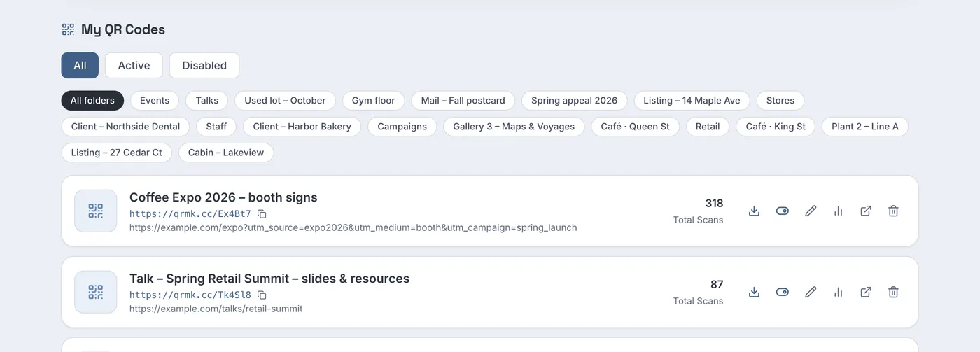Copy the qrmk.cc/Ex4Bt7 short link
This screenshot has width=980, height=352.
[x=262, y=213]
